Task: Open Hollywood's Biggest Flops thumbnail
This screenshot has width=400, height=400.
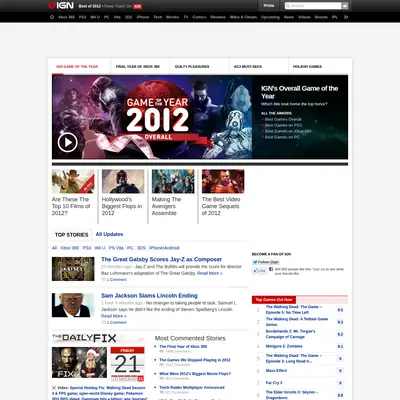Action: (123, 181)
